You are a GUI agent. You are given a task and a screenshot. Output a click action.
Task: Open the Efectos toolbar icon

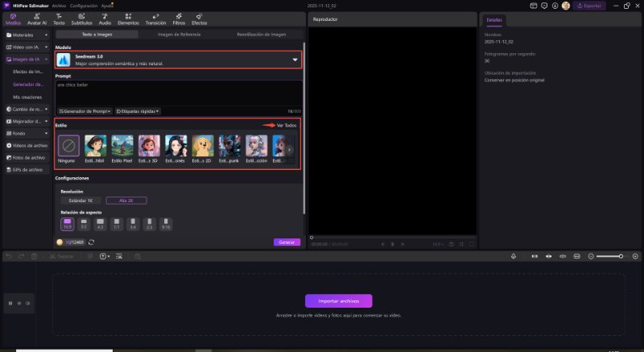[198, 19]
